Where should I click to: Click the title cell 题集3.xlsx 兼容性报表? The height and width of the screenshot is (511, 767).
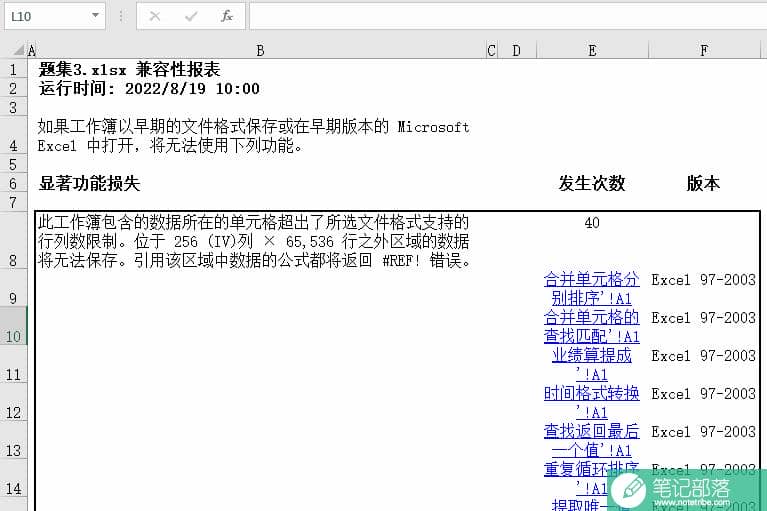pos(129,69)
